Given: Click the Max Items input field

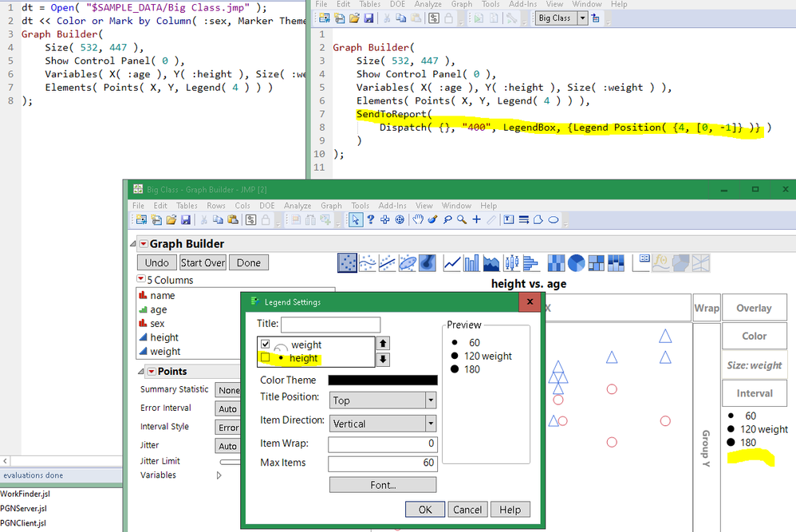Looking at the screenshot, I should tap(382, 463).
